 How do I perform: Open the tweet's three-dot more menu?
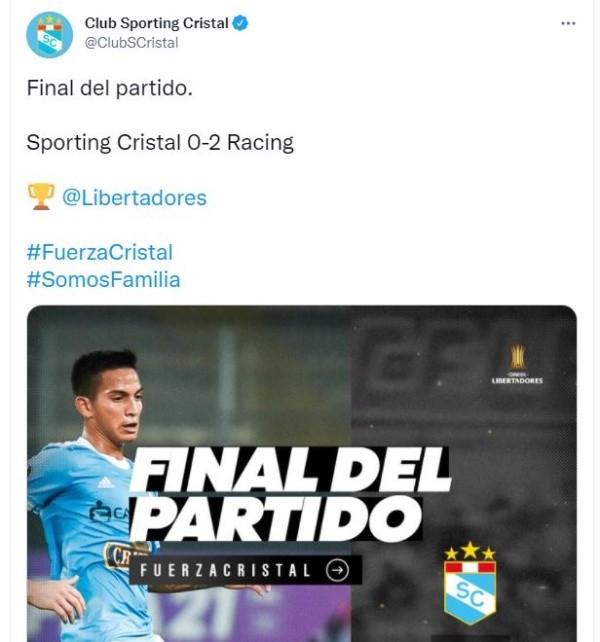[x=568, y=22]
